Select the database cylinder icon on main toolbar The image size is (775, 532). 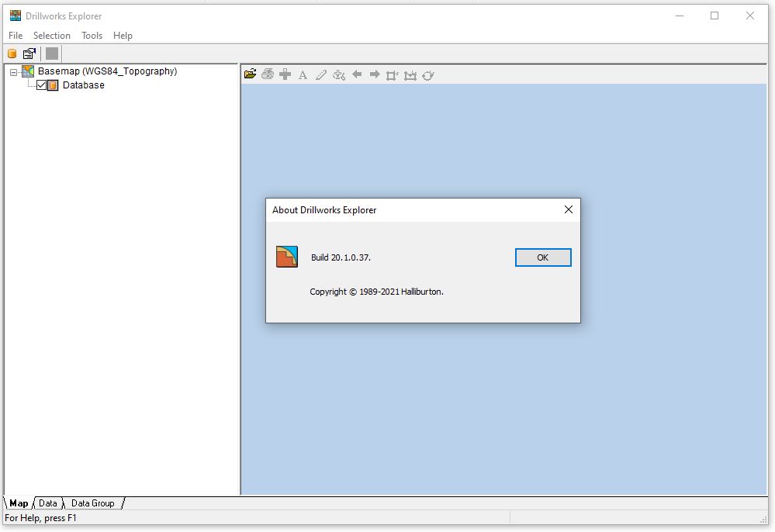point(12,53)
